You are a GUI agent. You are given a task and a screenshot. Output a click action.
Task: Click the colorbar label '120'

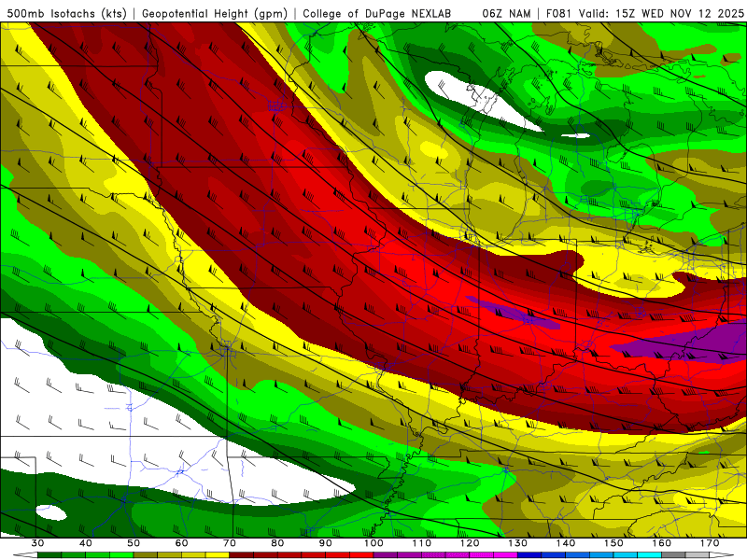470,543
